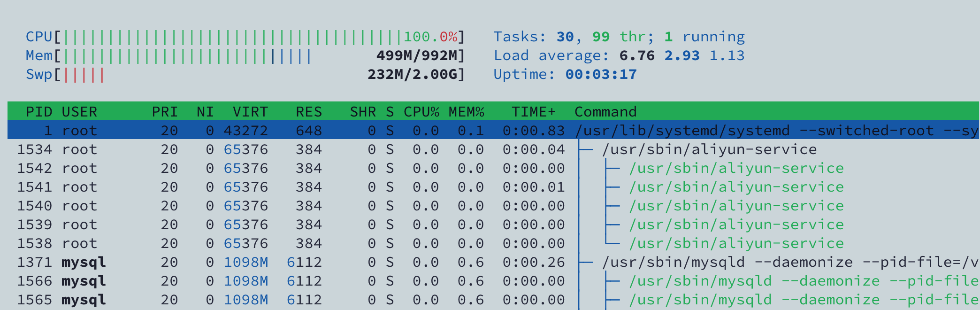Sort processes by CPU% header
The height and width of the screenshot is (310, 980).
pos(421,112)
